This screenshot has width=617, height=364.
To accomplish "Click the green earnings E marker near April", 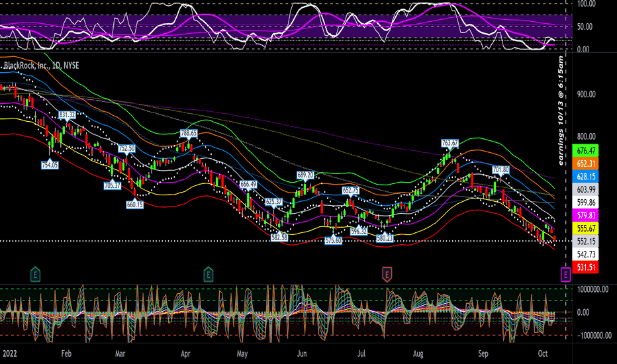I will (x=208, y=274).
